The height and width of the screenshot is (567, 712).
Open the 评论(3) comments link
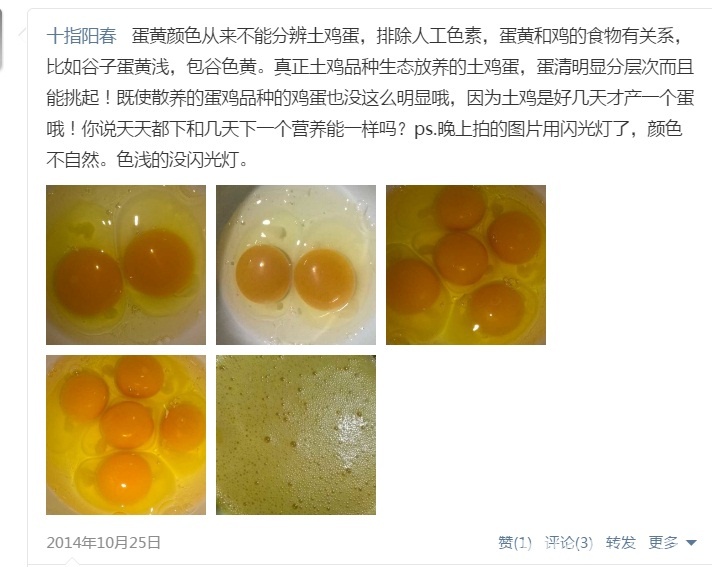coord(569,542)
